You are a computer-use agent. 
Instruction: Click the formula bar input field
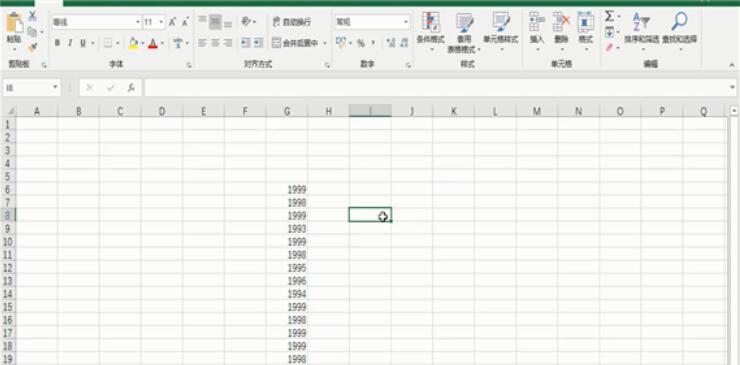click(x=436, y=88)
